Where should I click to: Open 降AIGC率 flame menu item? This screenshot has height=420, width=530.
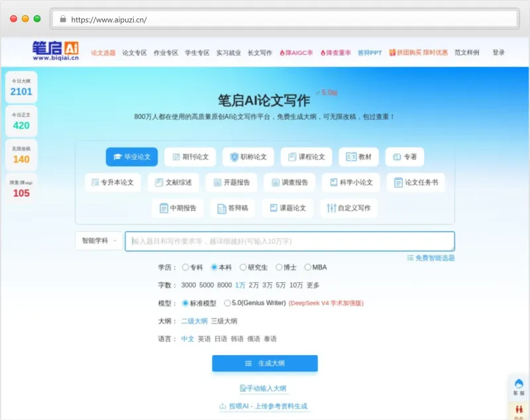(x=296, y=53)
